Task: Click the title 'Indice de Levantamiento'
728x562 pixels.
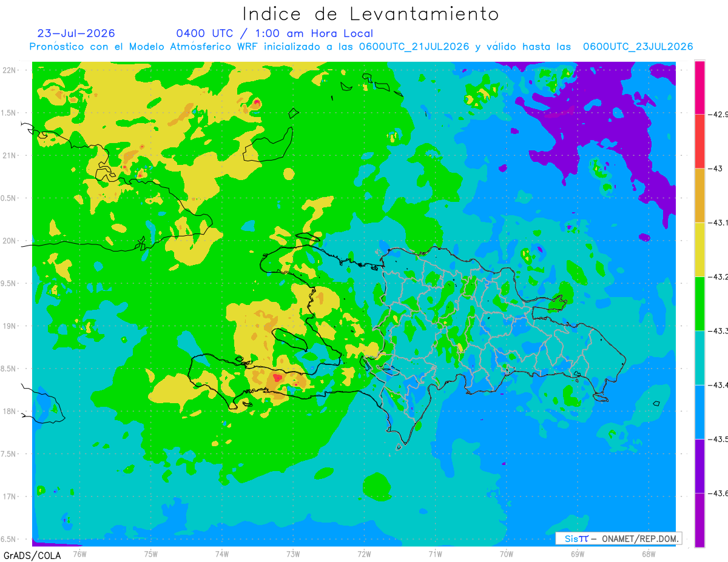Action: pos(371,13)
